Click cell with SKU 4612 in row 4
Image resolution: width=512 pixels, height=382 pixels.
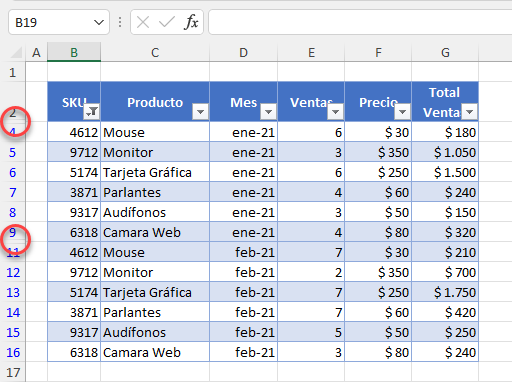click(74, 132)
